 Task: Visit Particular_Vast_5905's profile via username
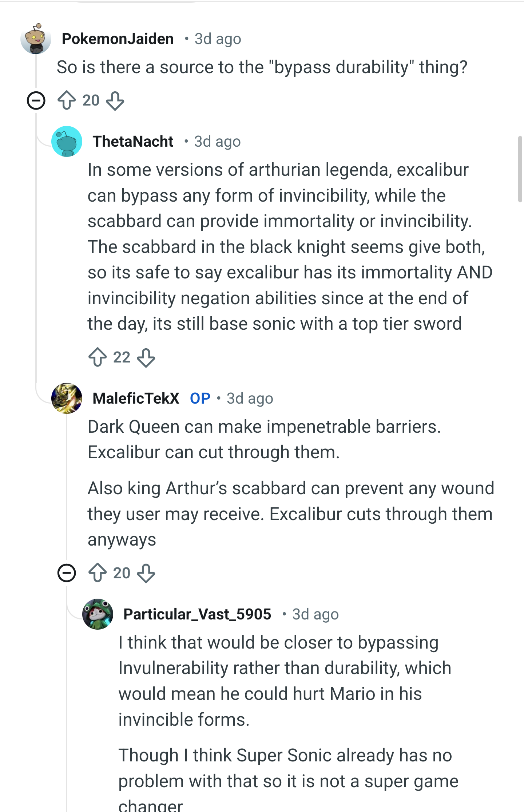pyautogui.click(x=197, y=614)
